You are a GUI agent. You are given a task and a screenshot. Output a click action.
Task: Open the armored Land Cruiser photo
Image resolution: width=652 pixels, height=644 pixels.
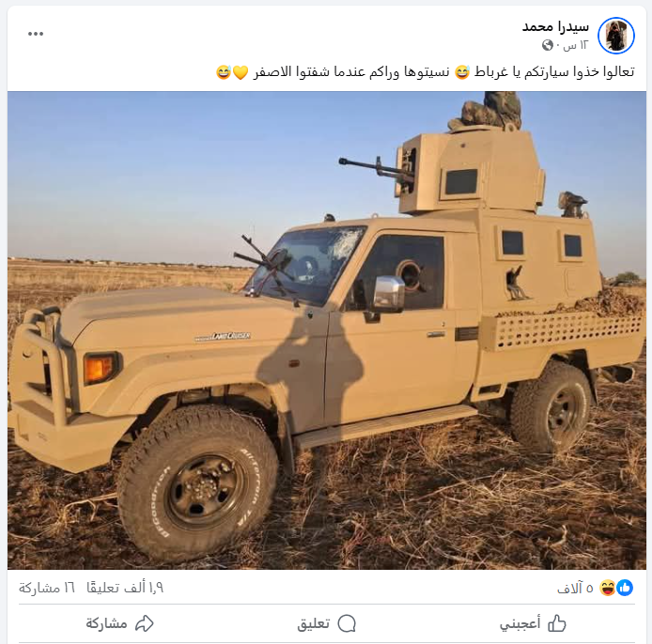pyautogui.click(x=327, y=330)
